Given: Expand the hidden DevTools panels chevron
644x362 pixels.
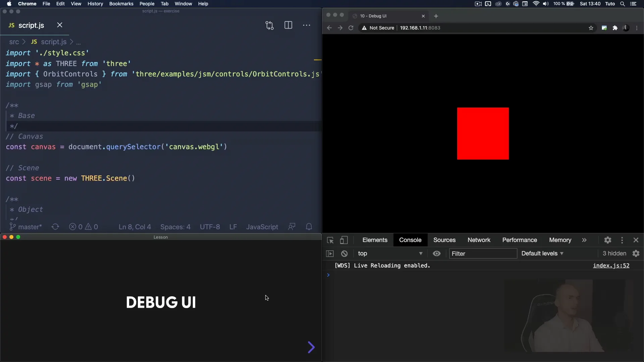Looking at the screenshot, I should tap(585, 240).
